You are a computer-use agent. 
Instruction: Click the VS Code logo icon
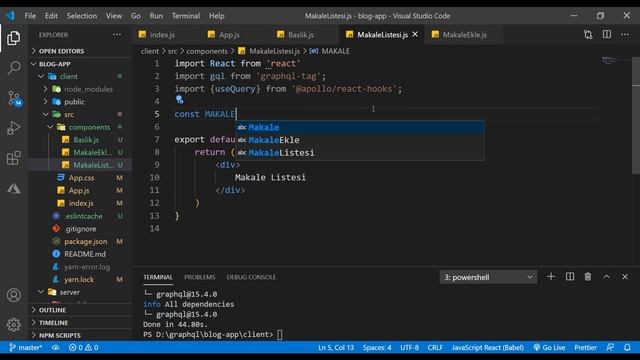(x=11, y=16)
